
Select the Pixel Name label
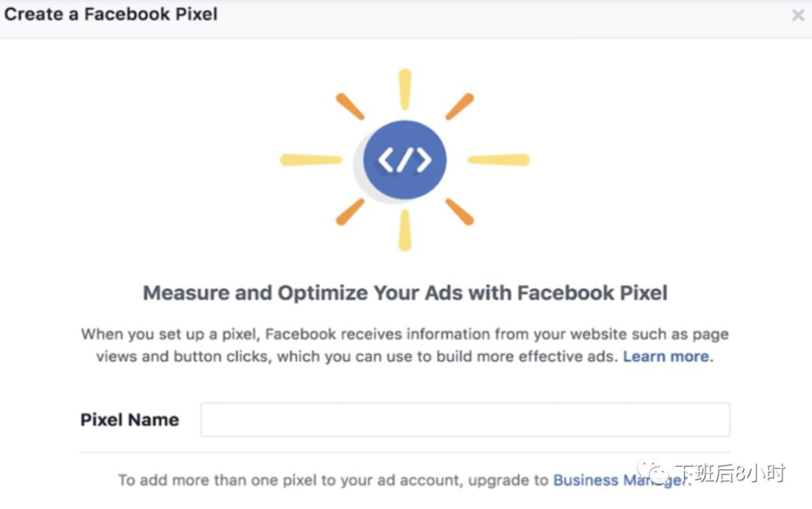click(129, 420)
